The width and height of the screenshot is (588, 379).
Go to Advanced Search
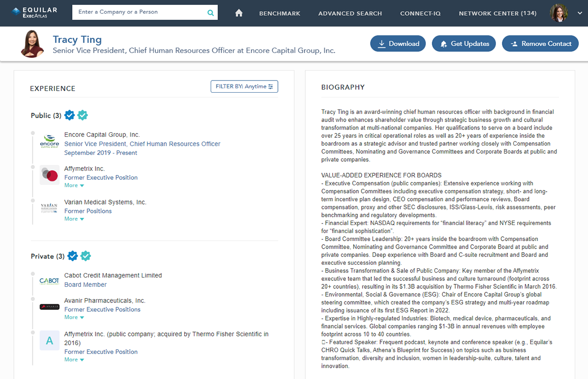[350, 13]
